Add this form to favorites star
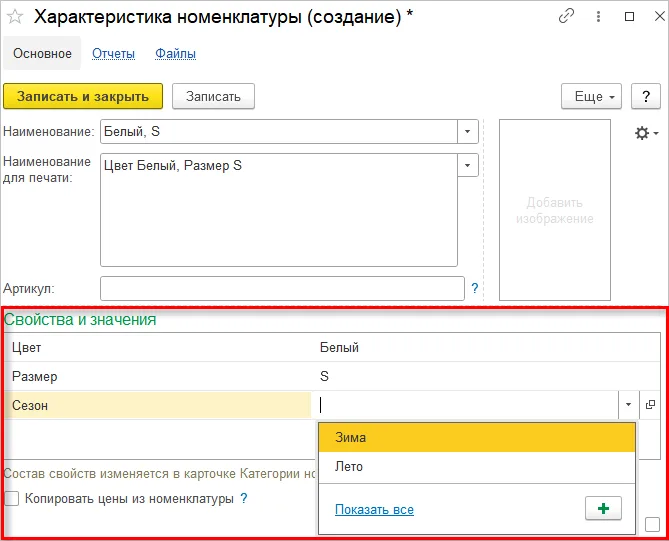 (15, 17)
